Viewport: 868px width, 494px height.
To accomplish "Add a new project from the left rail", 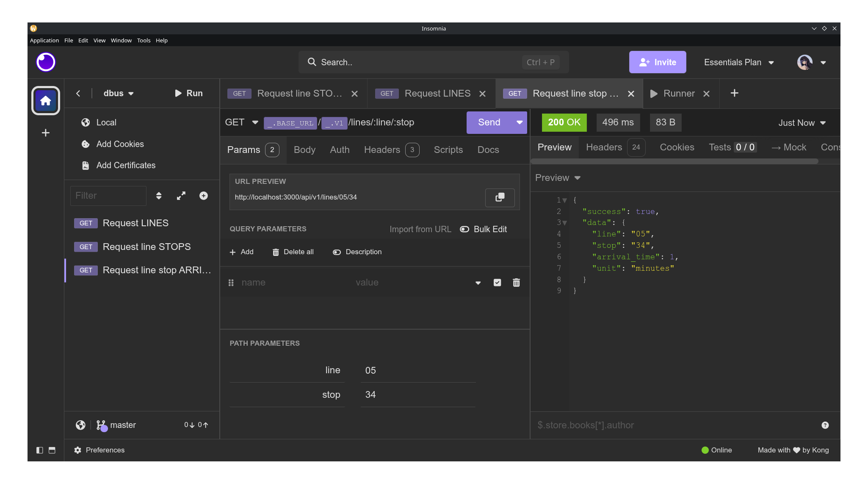I will (45, 133).
